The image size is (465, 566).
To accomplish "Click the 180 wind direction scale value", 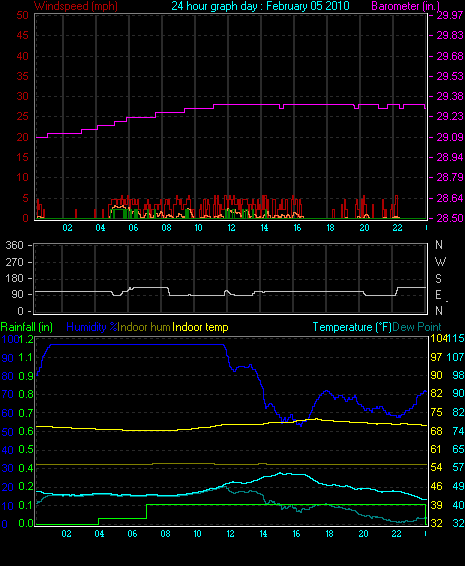I will coord(14,278).
